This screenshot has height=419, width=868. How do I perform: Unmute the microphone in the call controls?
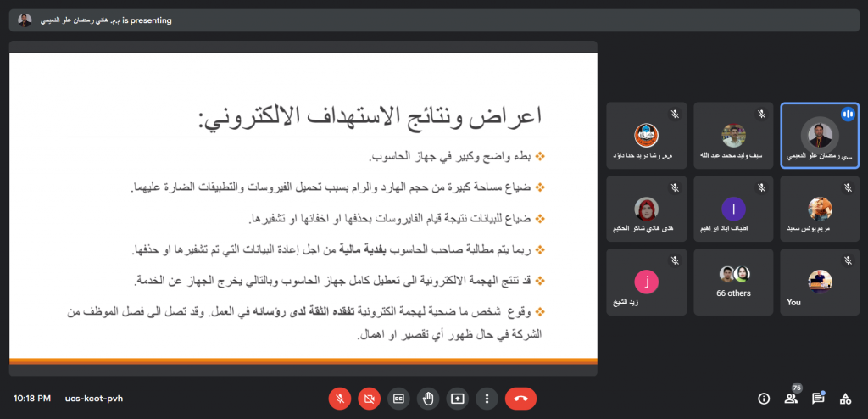(x=340, y=398)
